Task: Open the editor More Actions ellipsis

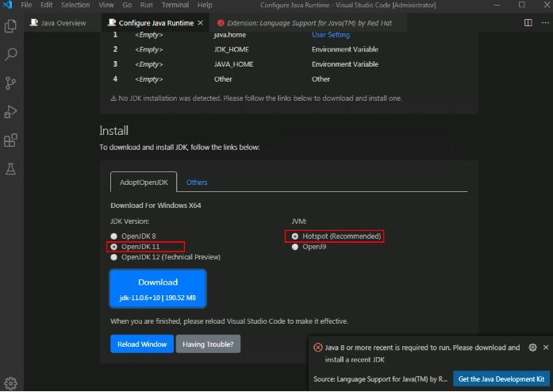Action: 545,23
